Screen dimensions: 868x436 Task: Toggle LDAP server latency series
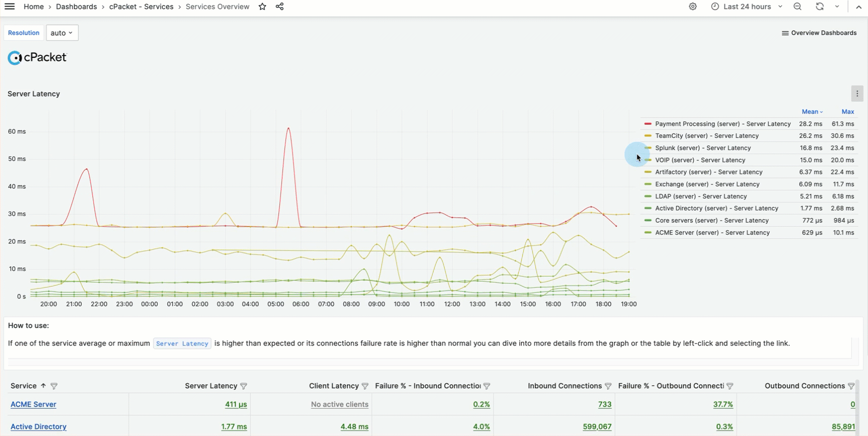[x=701, y=197]
